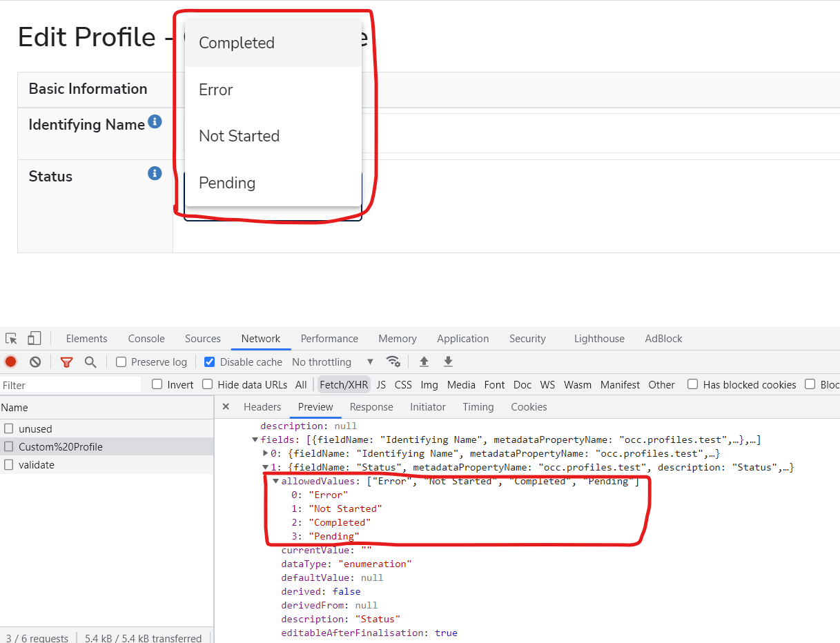Clear the network requests log
840x643 pixels.
[x=35, y=361]
